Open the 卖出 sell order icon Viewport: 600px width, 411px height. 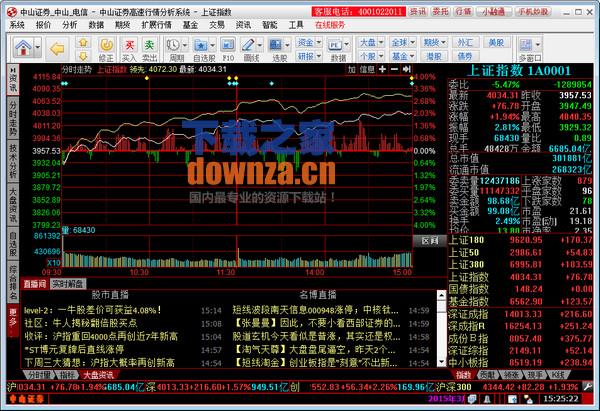point(150,49)
